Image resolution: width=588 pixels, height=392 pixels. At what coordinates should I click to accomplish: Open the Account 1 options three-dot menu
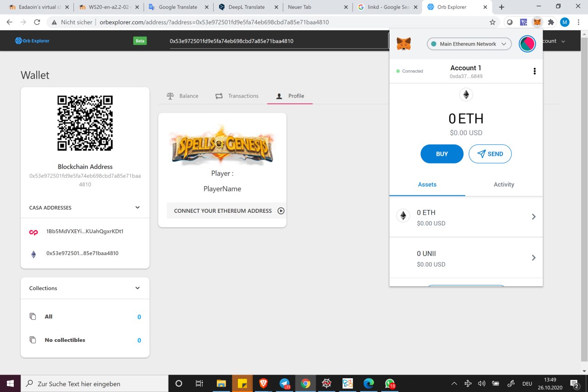(x=534, y=71)
